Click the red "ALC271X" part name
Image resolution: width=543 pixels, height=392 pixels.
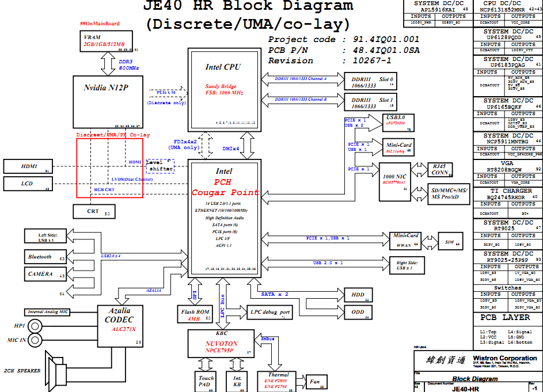click(124, 329)
